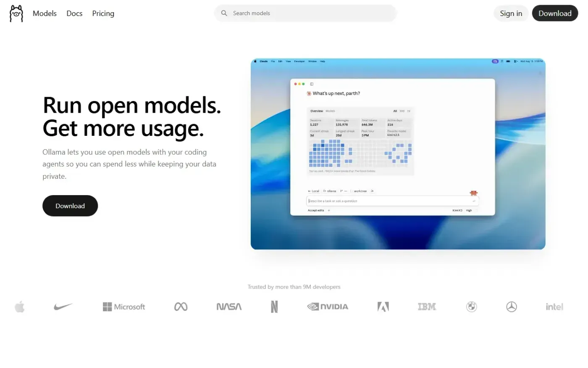Open the Models page
The width and height of the screenshot is (588, 368).
pos(45,13)
